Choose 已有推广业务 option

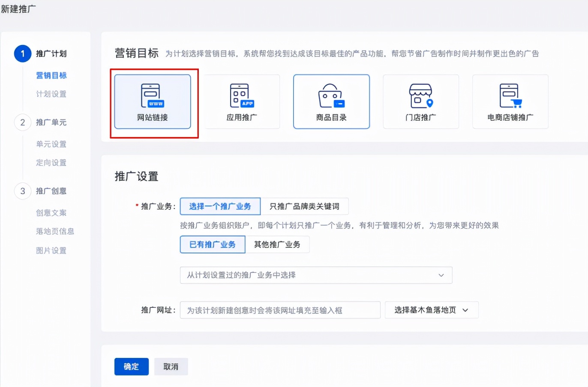pyautogui.click(x=213, y=244)
